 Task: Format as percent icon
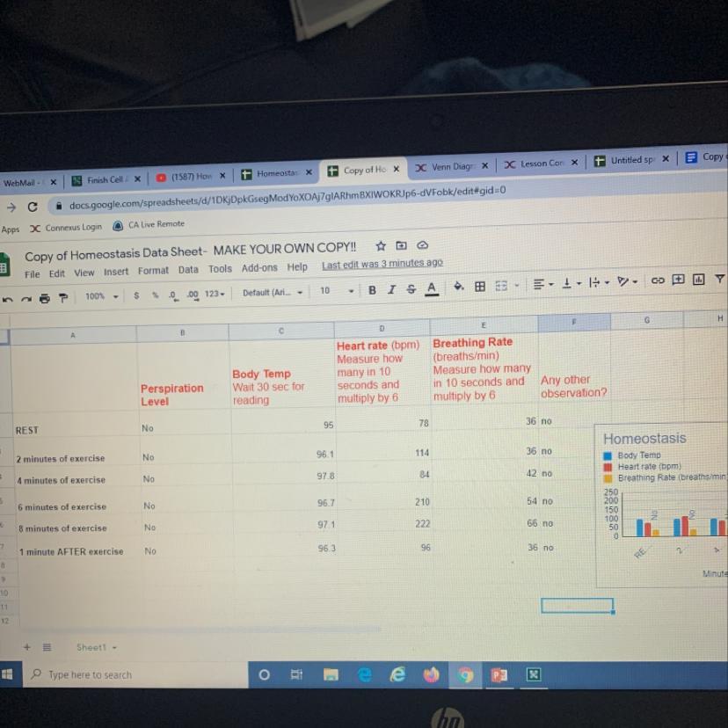pyautogui.click(x=155, y=295)
